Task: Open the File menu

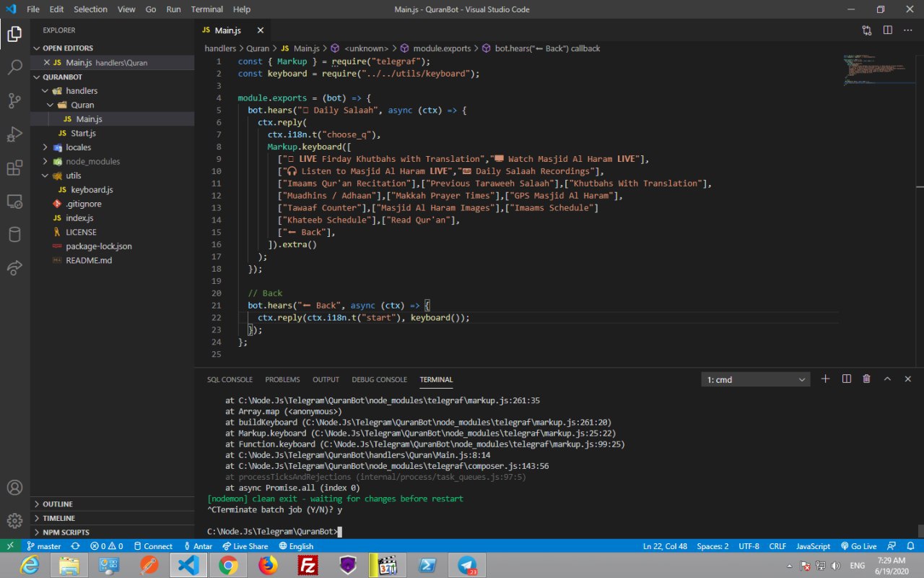Action: click(x=33, y=9)
